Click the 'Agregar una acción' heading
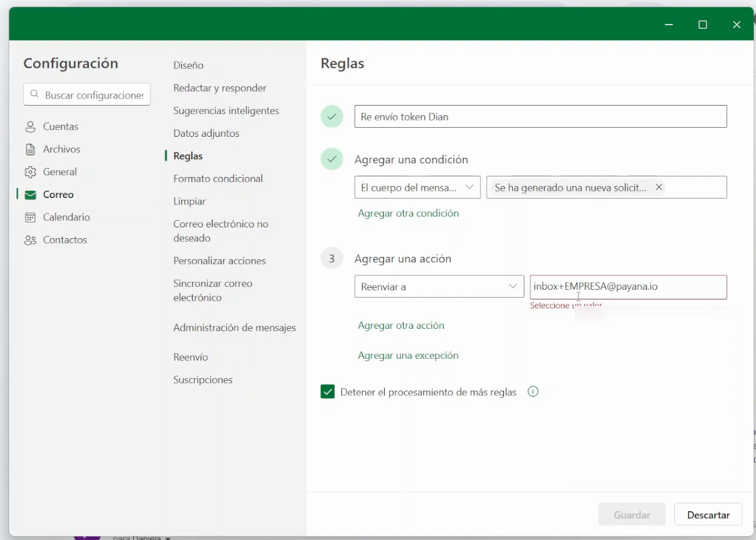756x540 pixels. [403, 259]
